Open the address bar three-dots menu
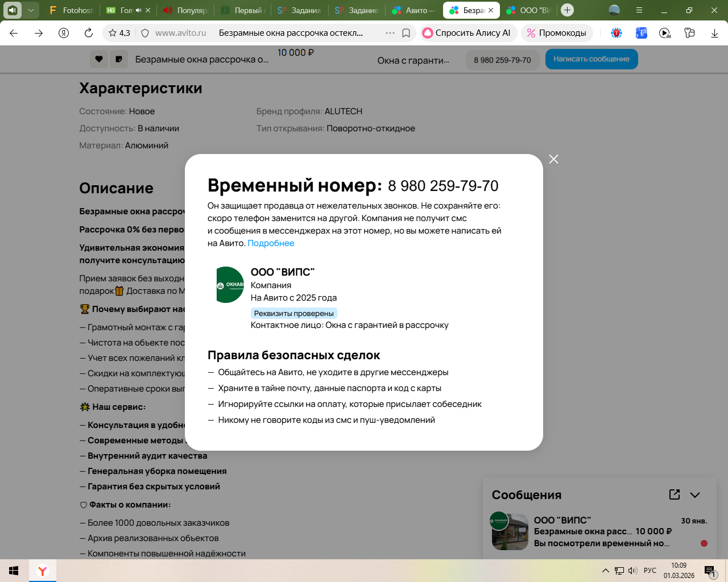The height and width of the screenshot is (582, 728). [x=390, y=33]
